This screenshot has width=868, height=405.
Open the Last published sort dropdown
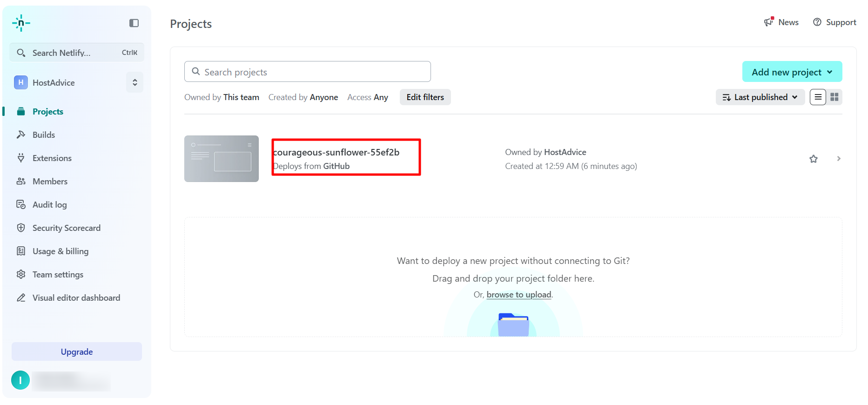tap(760, 97)
